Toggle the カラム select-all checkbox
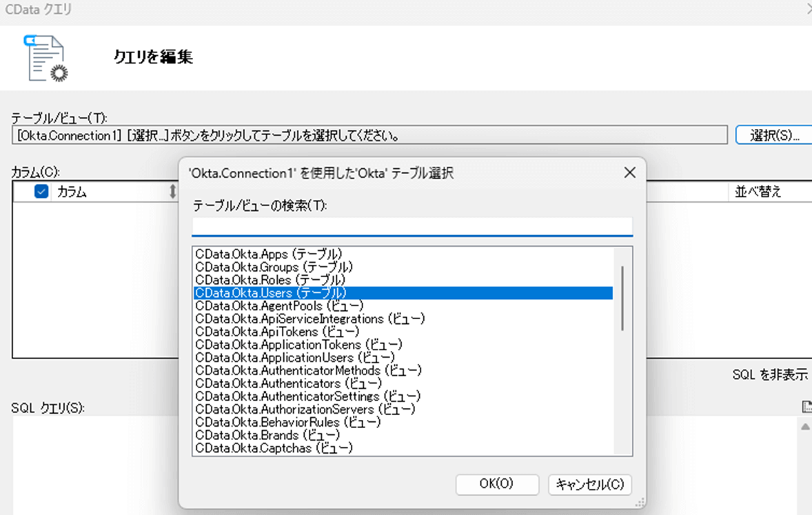 tap(41, 192)
